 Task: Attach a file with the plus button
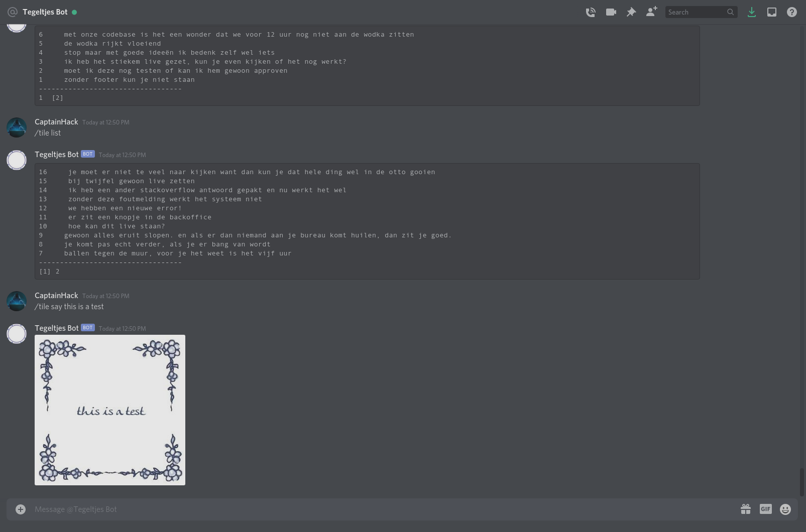pyautogui.click(x=20, y=509)
